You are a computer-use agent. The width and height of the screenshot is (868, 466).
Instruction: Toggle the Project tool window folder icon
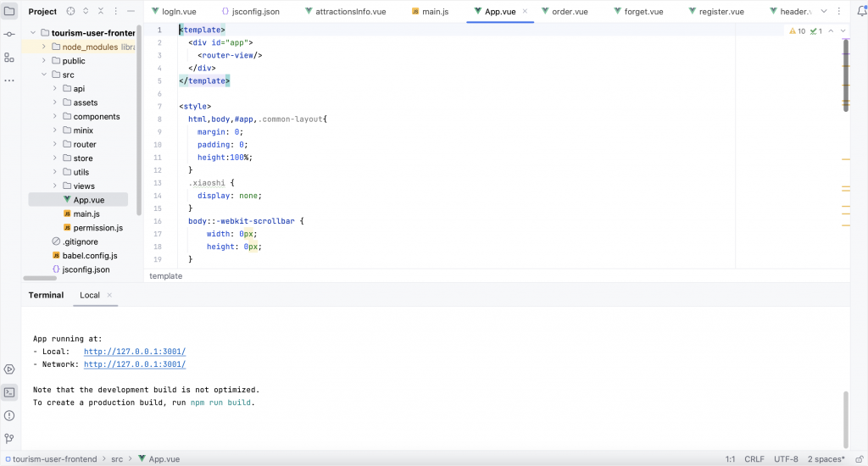[x=9, y=12]
